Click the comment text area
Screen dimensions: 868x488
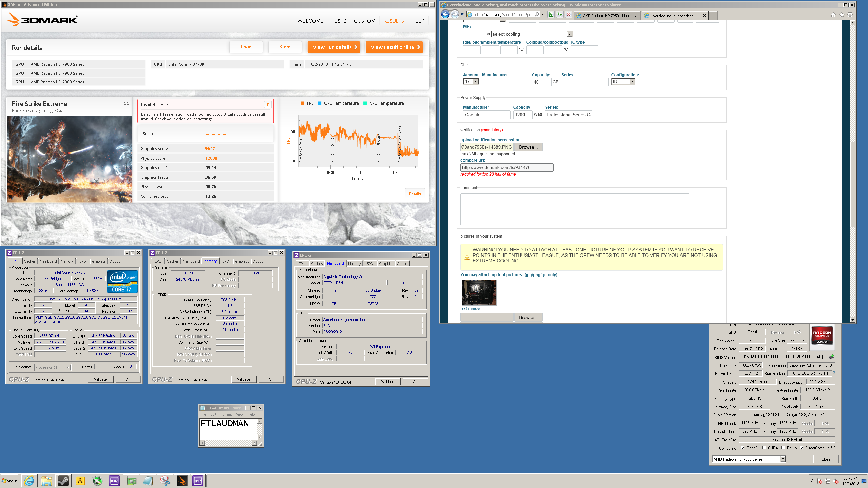point(574,209)
